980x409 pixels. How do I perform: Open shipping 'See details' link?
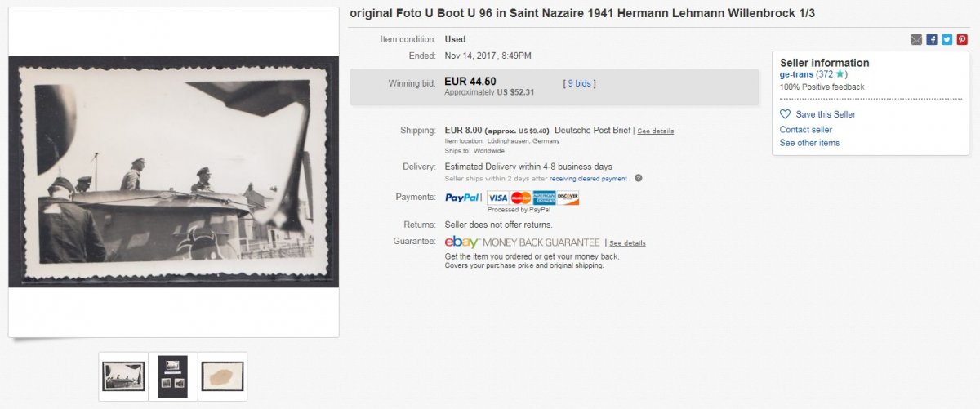click(x=656, y=131)
